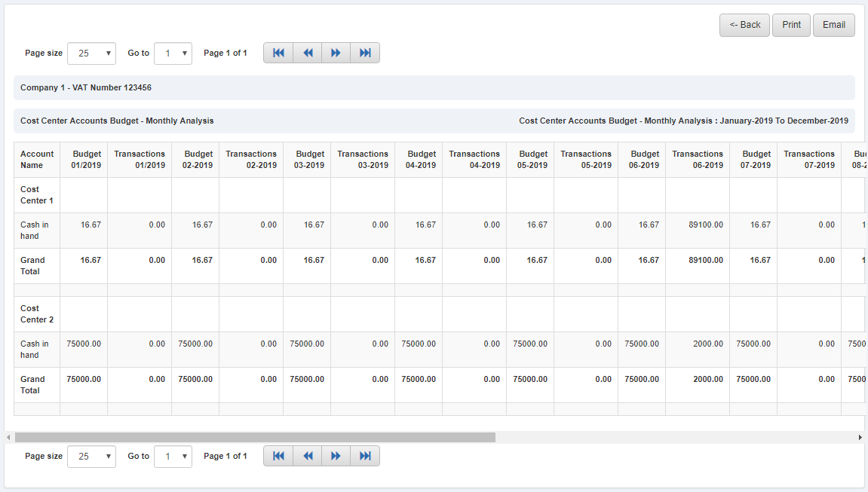Go to next page via bottom pager

point(336,455)
